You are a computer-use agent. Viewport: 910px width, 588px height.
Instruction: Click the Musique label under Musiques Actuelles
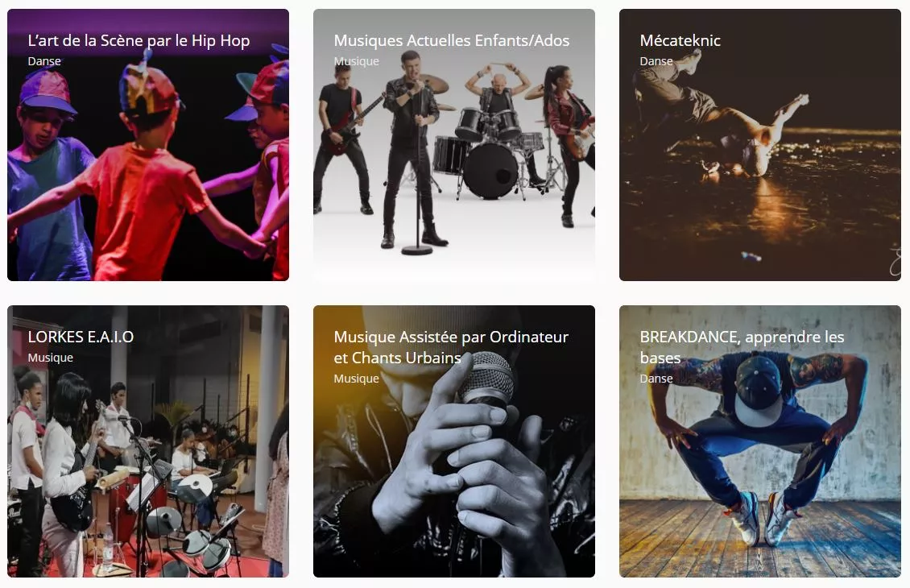(356, 61)
